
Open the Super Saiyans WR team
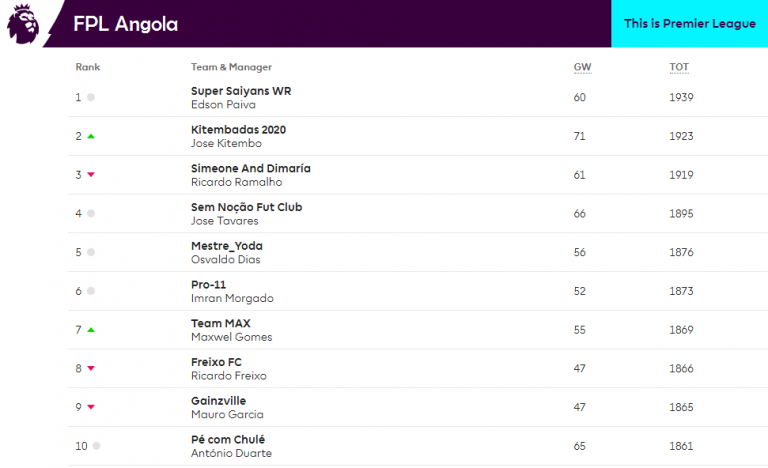click(x=240, y=91)
